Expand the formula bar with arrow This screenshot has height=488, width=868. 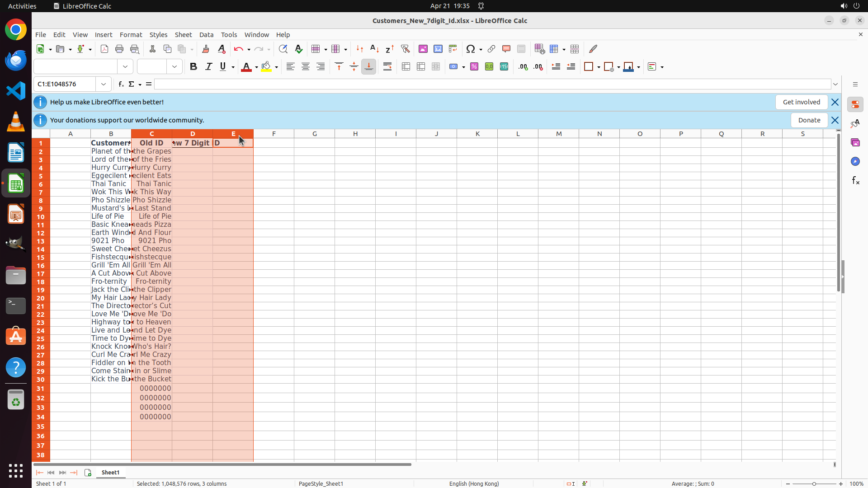click(x=835, y=84)
